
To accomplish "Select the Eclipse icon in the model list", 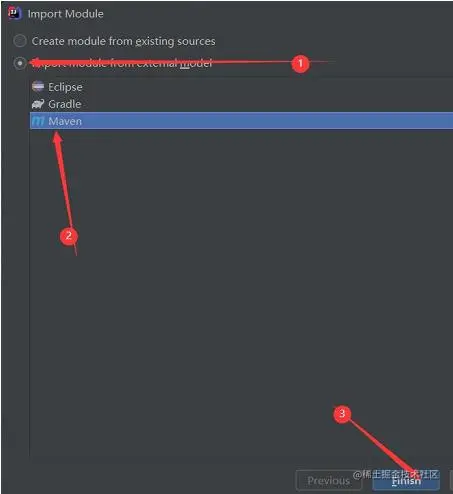I will 38,86.
